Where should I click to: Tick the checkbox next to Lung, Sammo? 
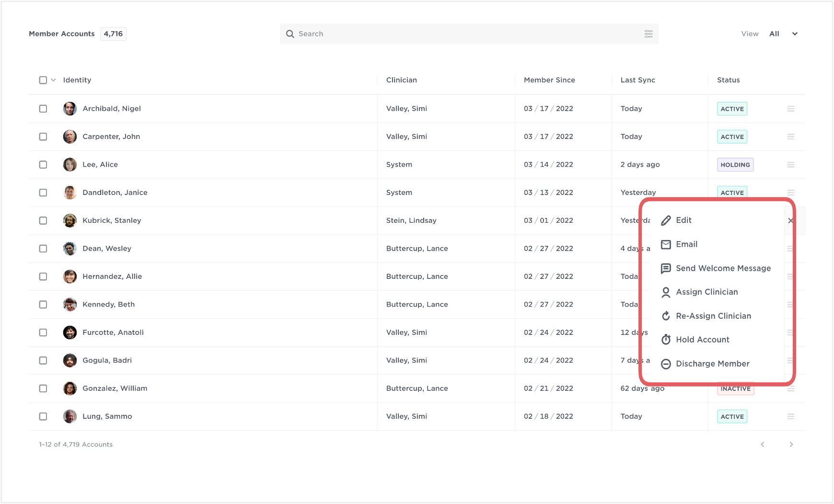[43, 417]
